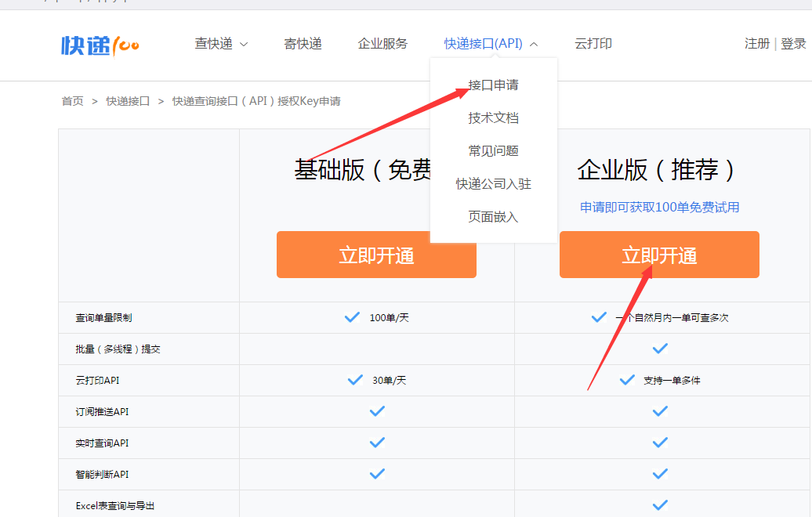Click 快递接口 in the breadcrumb
Image resolution: width=812 pixels, height=517 pixels.
128,101
